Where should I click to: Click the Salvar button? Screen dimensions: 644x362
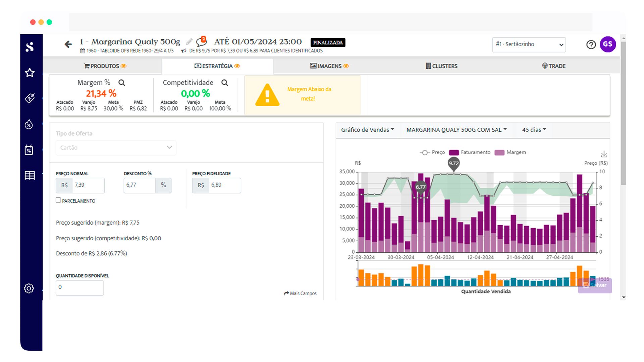595,285
